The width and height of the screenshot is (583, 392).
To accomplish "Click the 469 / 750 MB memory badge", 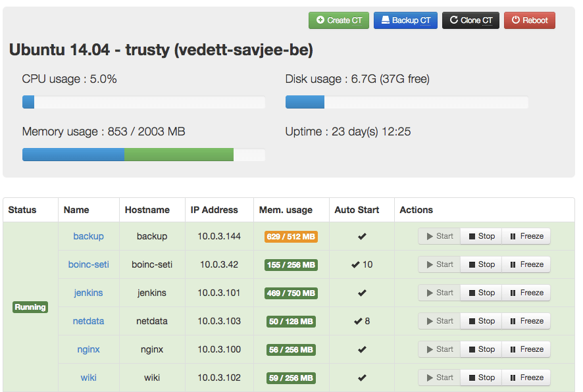I will point(291,293).
